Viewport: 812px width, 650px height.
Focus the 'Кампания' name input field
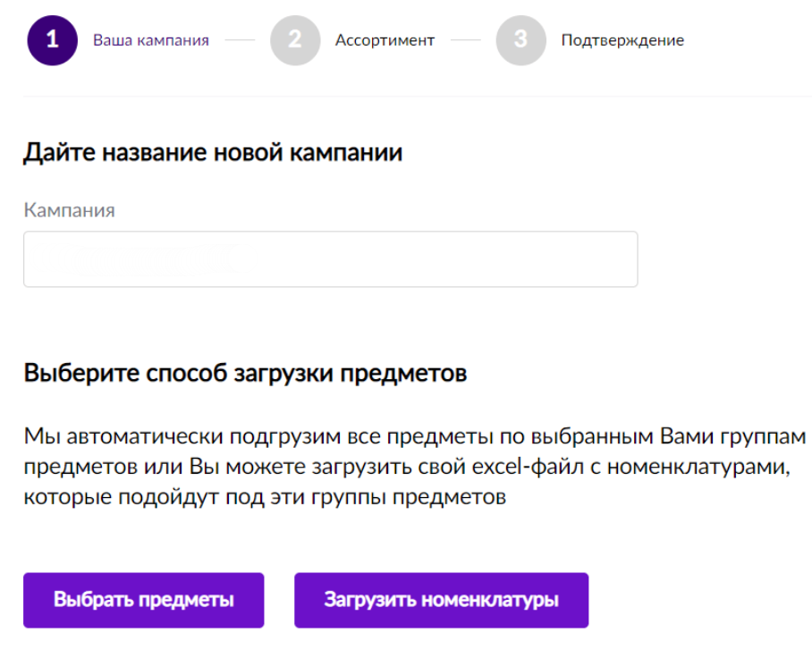[x=330, y=259]
